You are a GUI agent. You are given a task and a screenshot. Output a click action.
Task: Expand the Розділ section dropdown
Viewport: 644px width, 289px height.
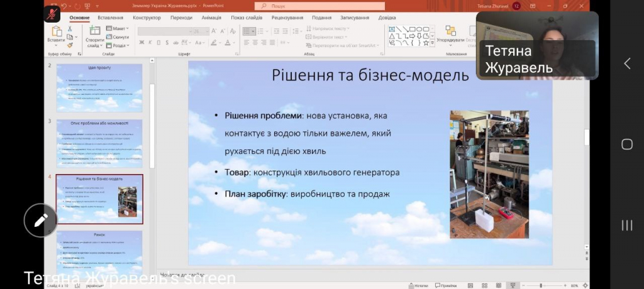point(118,45)
